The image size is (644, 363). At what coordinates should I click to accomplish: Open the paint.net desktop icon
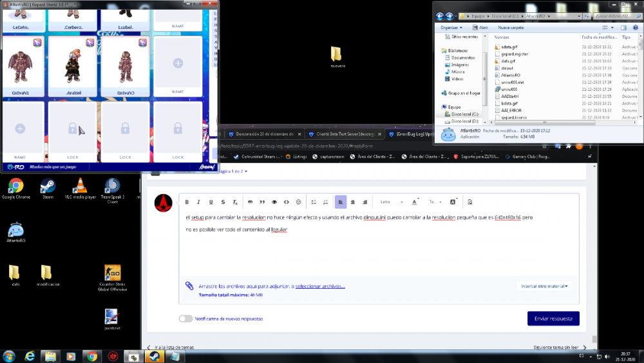coord(111,319)
